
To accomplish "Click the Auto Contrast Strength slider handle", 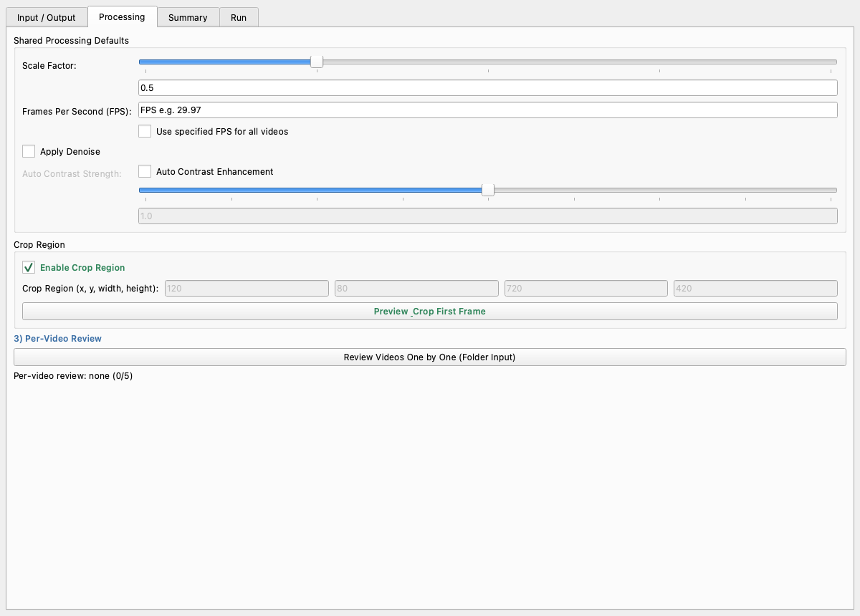I will click(489, 190).
